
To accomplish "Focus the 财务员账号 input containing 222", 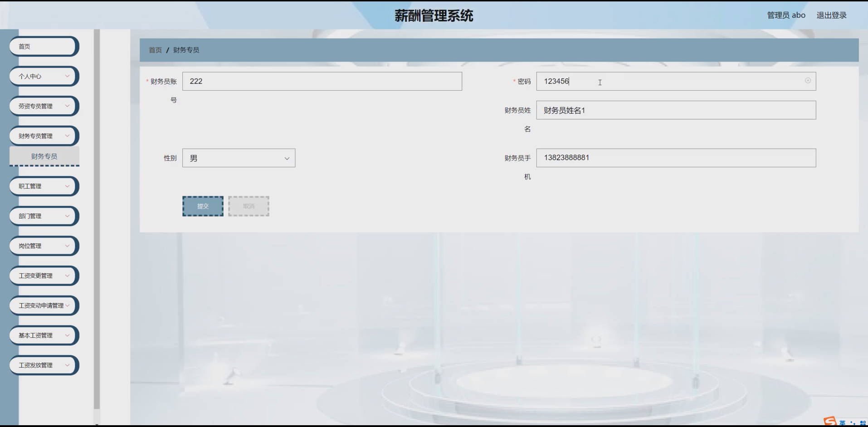I will (x=322, y=81).
